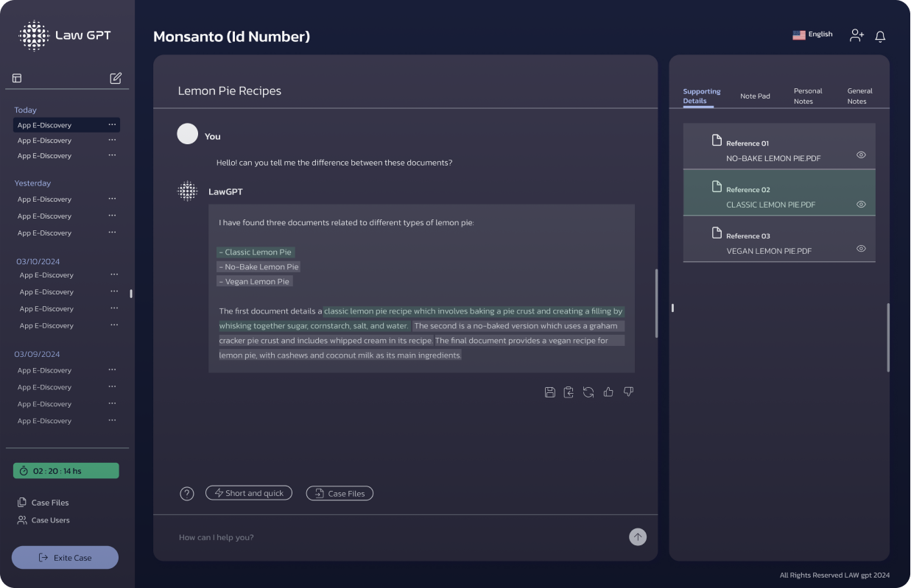Click the Exite Case button
Viewport: 911px width, 588px height.
(x=65, y=558)
